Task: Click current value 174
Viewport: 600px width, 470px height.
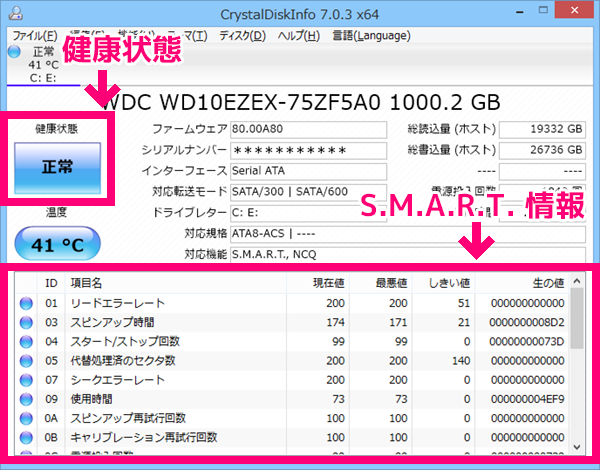Action: coord(336,322)
